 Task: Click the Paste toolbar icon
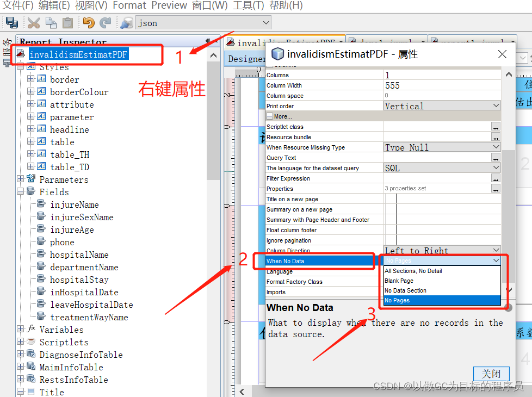point(66,23)
